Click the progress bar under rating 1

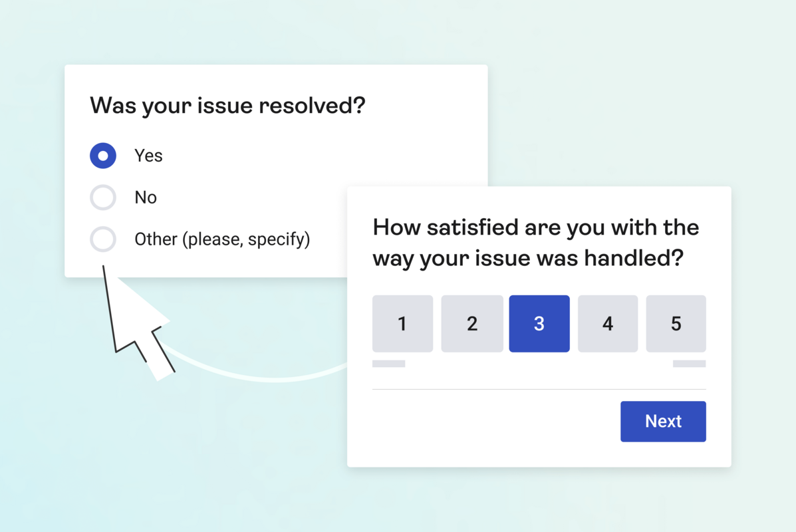pos(388,363)
